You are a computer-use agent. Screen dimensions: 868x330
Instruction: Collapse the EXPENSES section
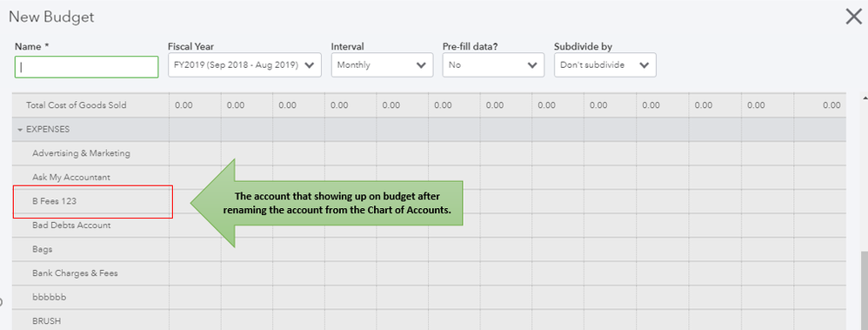[21, 130]
